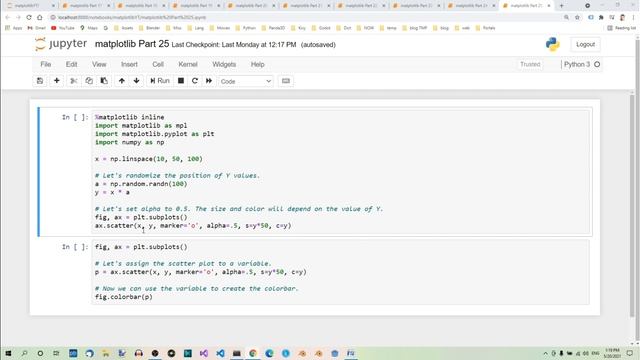
Task: Click the Last Checkpoint text
Action: pos(233,44)
